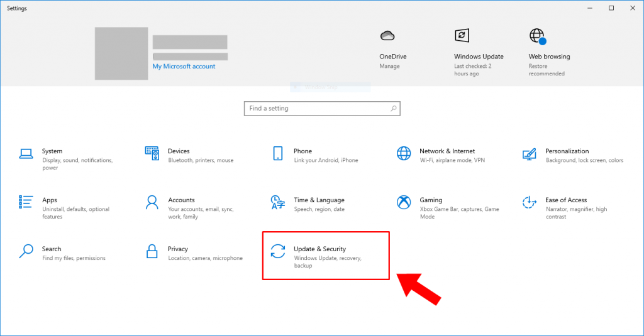
Task: Open the Apps category title
Action: (x=50, y=200)
